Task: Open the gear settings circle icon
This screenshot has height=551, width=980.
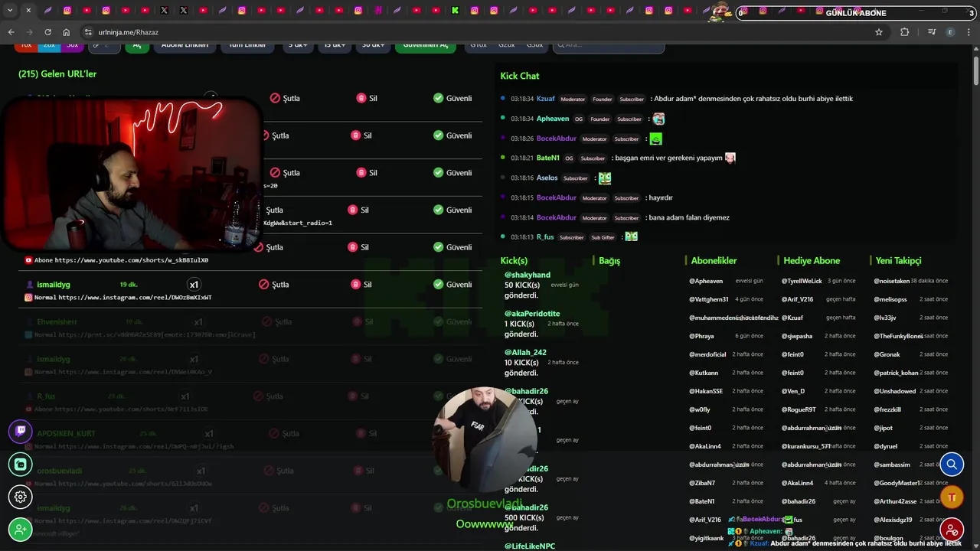Action: click(x=21, y=497)
